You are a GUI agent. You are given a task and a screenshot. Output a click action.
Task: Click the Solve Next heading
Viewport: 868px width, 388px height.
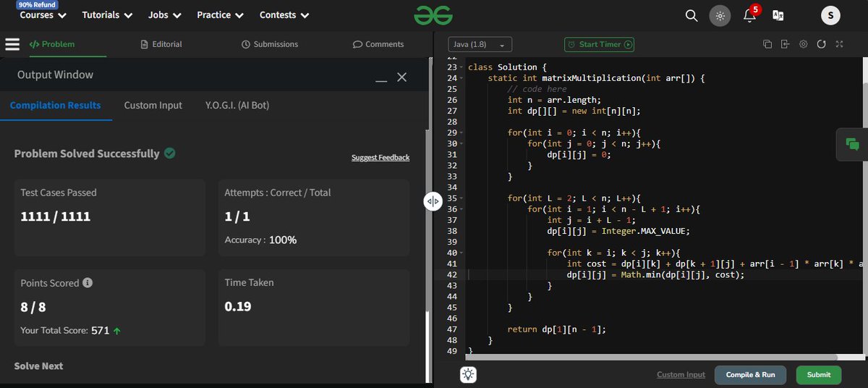(38, 366)
